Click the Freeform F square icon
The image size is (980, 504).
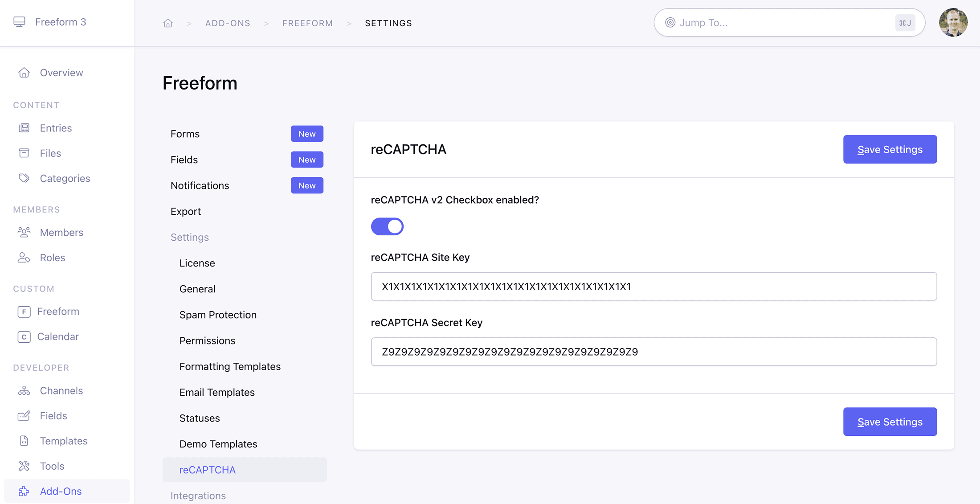[x=24, y=311]
